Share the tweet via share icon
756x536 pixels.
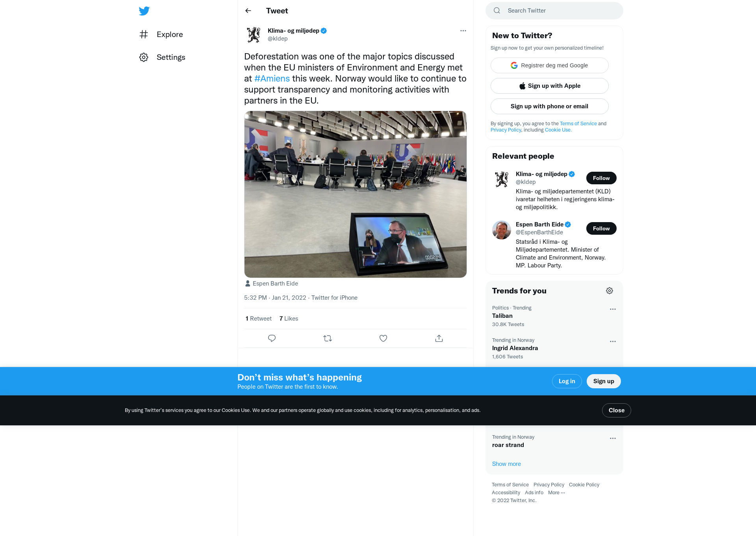click(x=439, y=338)
